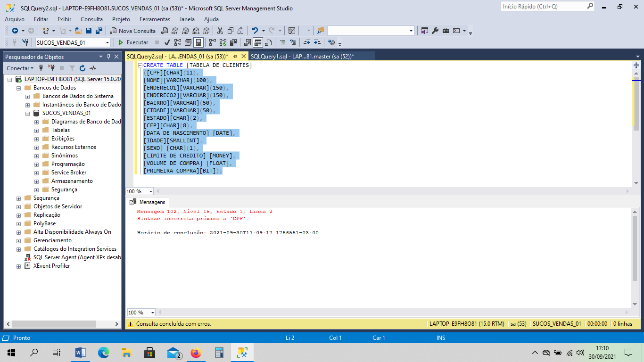Open the messages pane zoom dropdown
This screenshot has width=644, height=362.
pos(153,313)
